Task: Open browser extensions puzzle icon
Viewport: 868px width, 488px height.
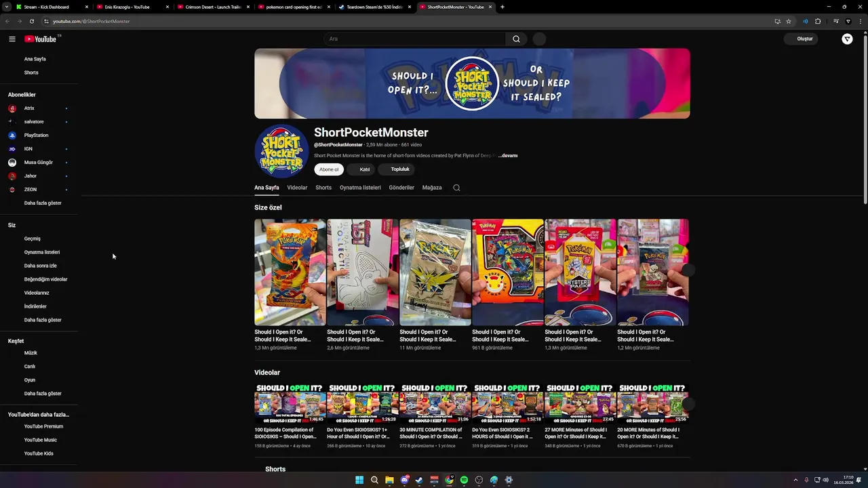Action: coord(818,21)
